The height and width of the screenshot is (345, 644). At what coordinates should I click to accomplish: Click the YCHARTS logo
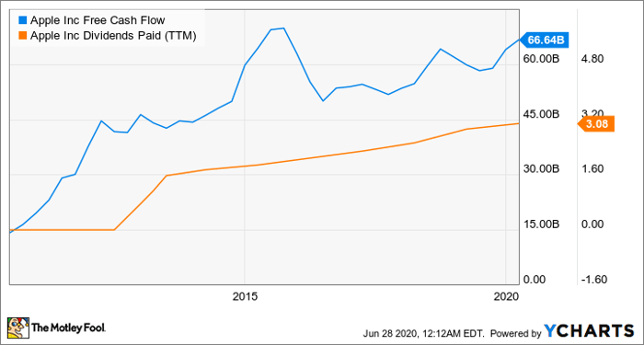tap(589, 330)
